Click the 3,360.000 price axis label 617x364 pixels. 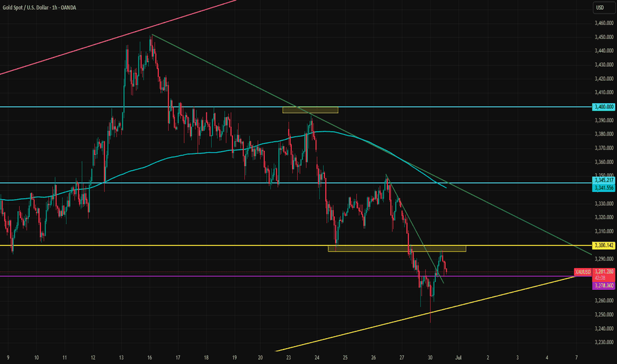604,162
